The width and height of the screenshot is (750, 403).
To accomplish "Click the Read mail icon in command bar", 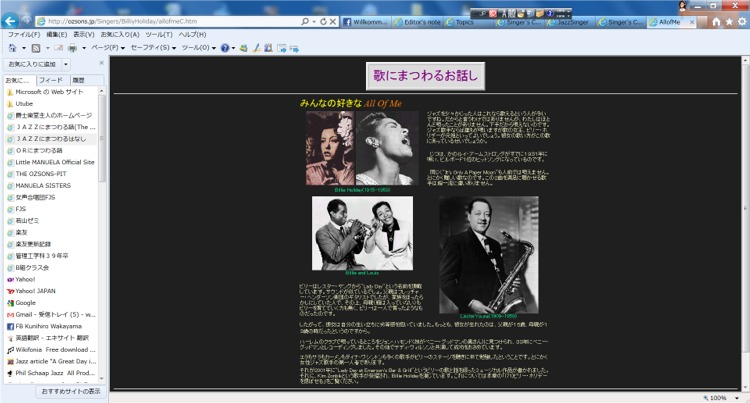I will pyautogui.click(x=58, y=48).
